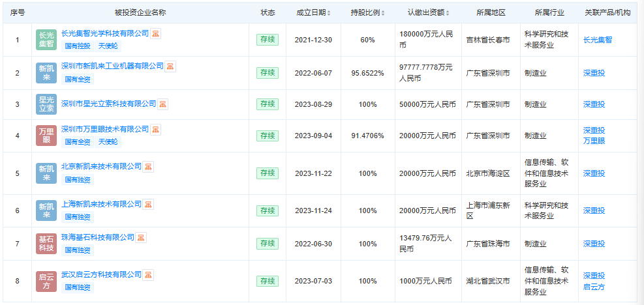644x305 pixels.
Task: Sort the table by 成立日期
Action: click(313, 12)
